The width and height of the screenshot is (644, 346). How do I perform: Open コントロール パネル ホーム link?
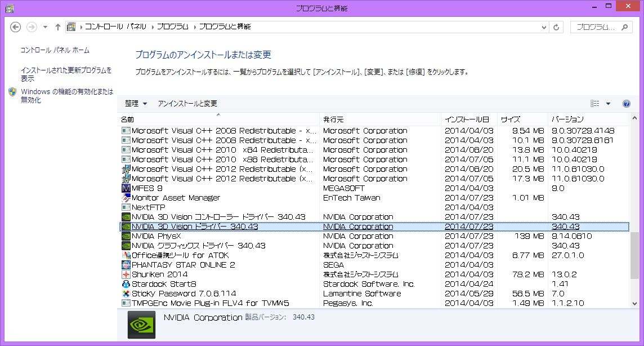(x=55, y=50)
